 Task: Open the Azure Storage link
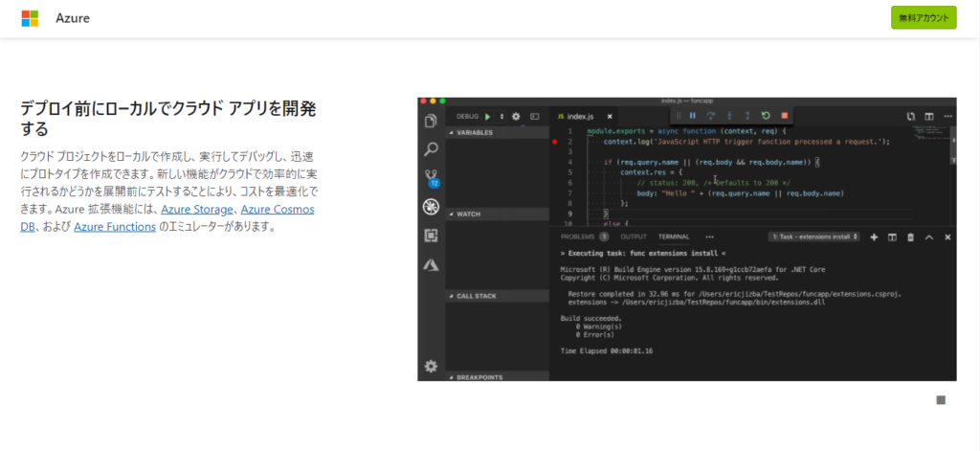click(197, 210)
